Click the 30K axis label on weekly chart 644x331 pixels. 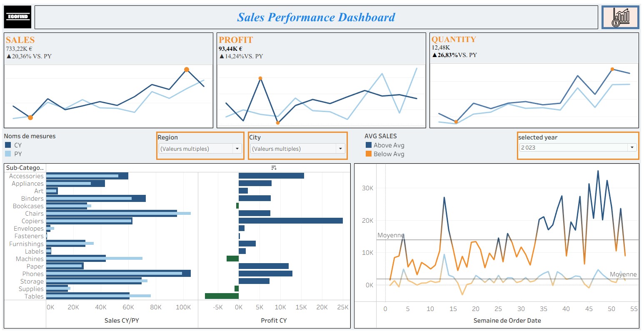367,188
